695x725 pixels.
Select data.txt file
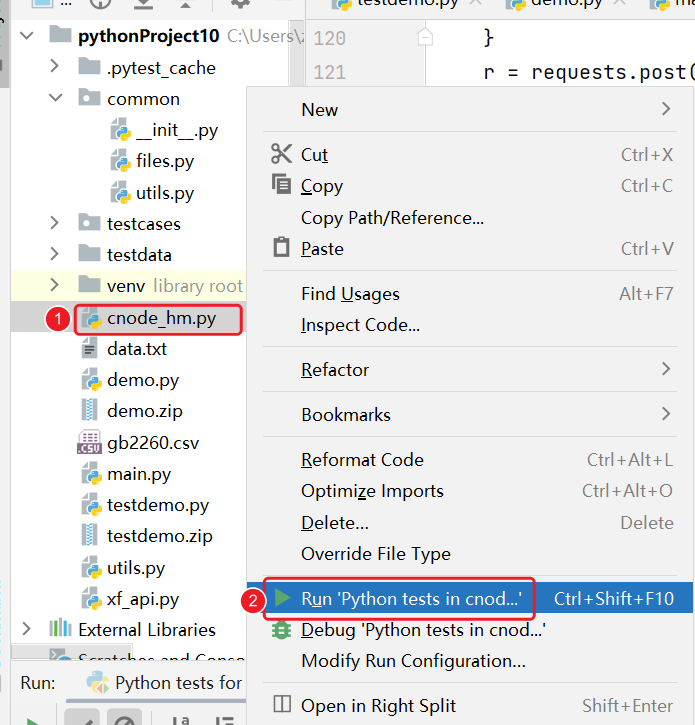tap(137, 349)
